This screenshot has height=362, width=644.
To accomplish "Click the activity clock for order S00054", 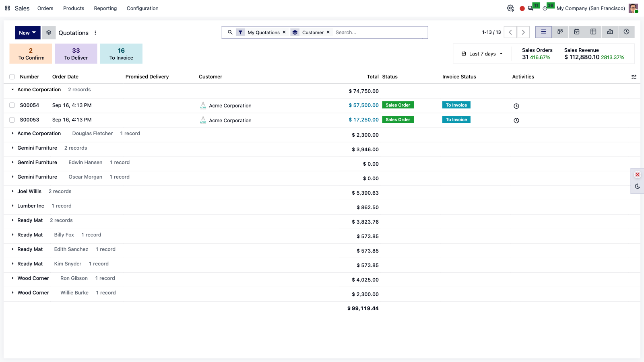I will [516, 106].
